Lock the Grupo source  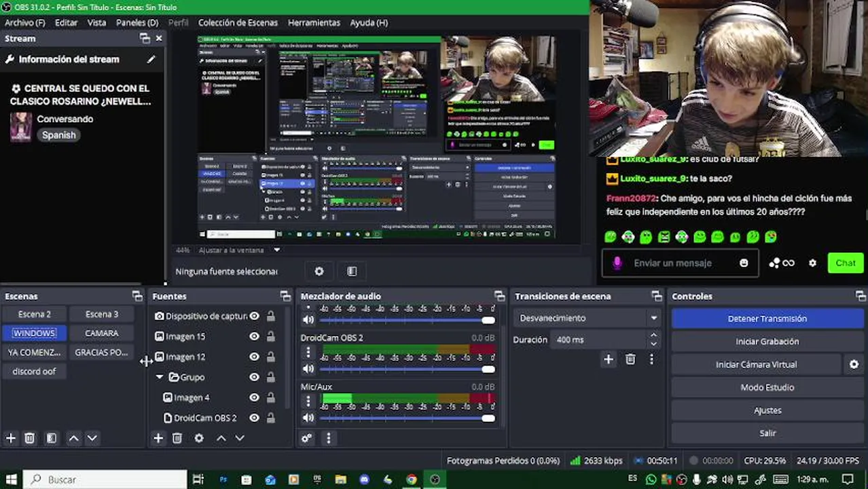click(271, 377)
